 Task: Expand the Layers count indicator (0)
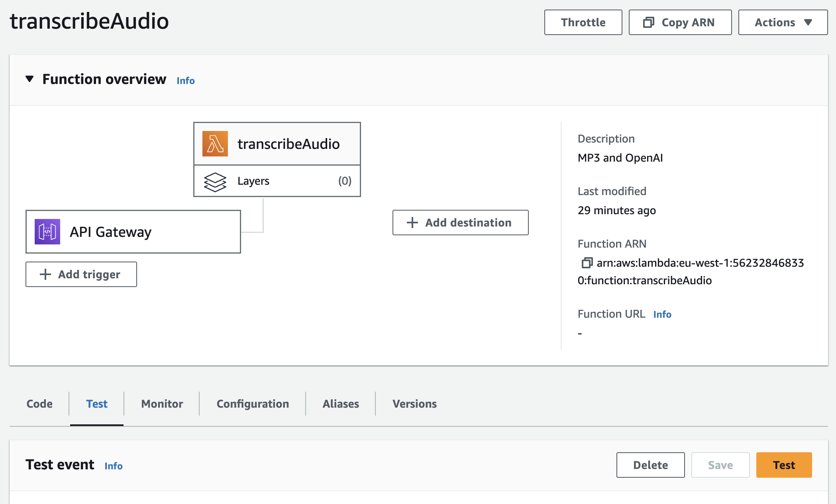tap(344, 181)
